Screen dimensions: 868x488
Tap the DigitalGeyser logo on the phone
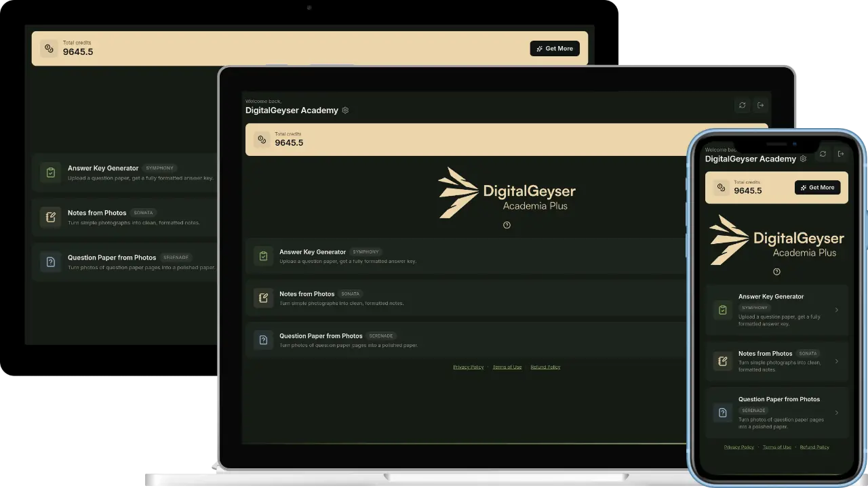tap(776, 240)
